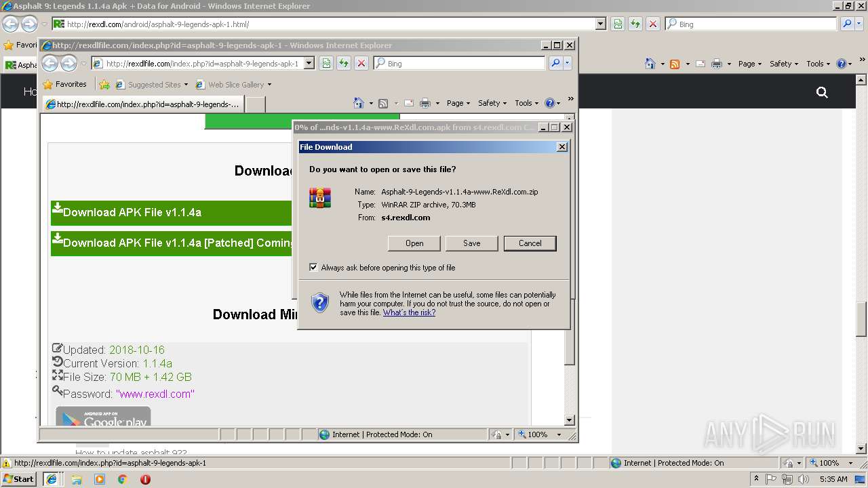Refresh the main rexdl.com page

pyautogui.click(x=635, y=24)
